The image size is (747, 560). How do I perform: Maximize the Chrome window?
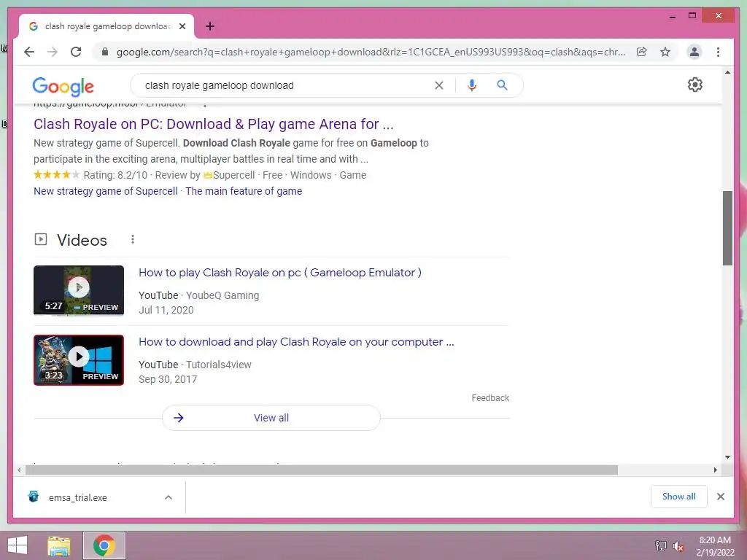tap(692, 16)
